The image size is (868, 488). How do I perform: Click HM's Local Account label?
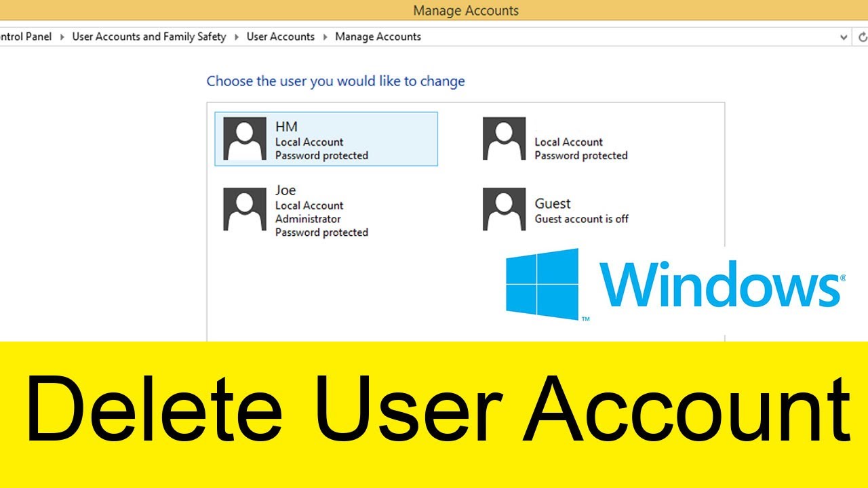(x=309, y=142)
